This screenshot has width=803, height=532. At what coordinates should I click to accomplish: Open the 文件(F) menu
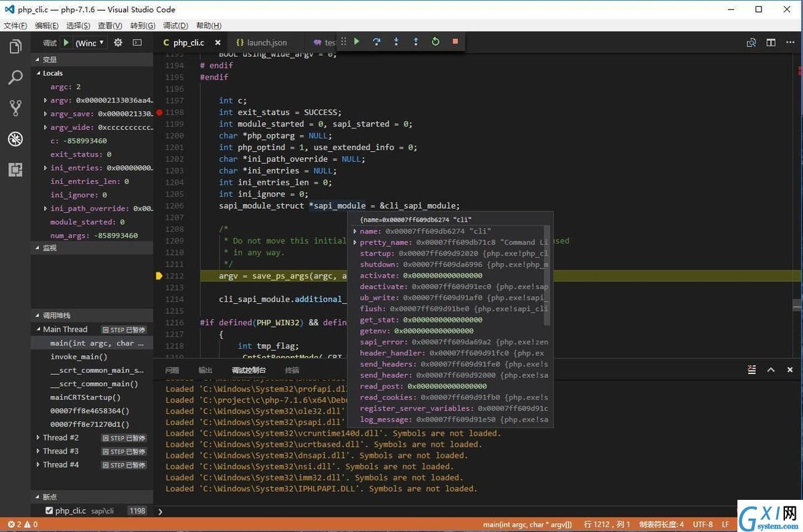[x=15, y=25]
